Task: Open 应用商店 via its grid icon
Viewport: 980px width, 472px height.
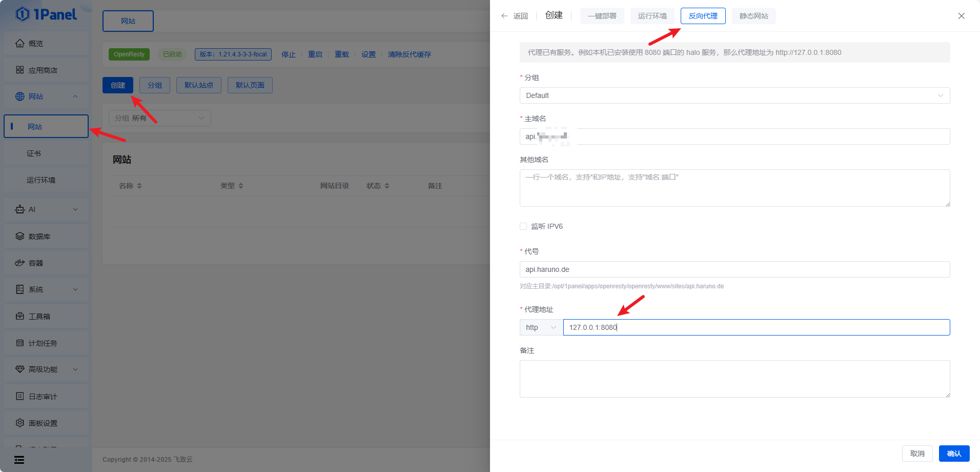Action: 20,70
